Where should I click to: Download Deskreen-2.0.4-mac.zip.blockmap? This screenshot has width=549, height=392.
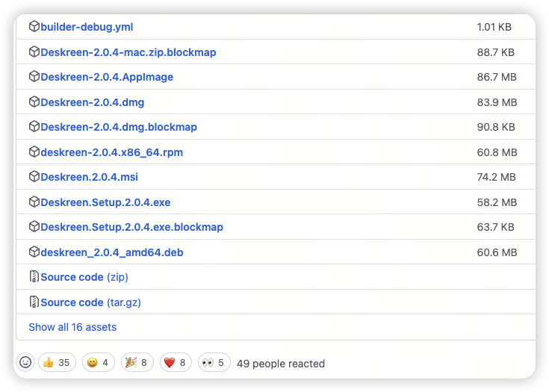[128, 52]
